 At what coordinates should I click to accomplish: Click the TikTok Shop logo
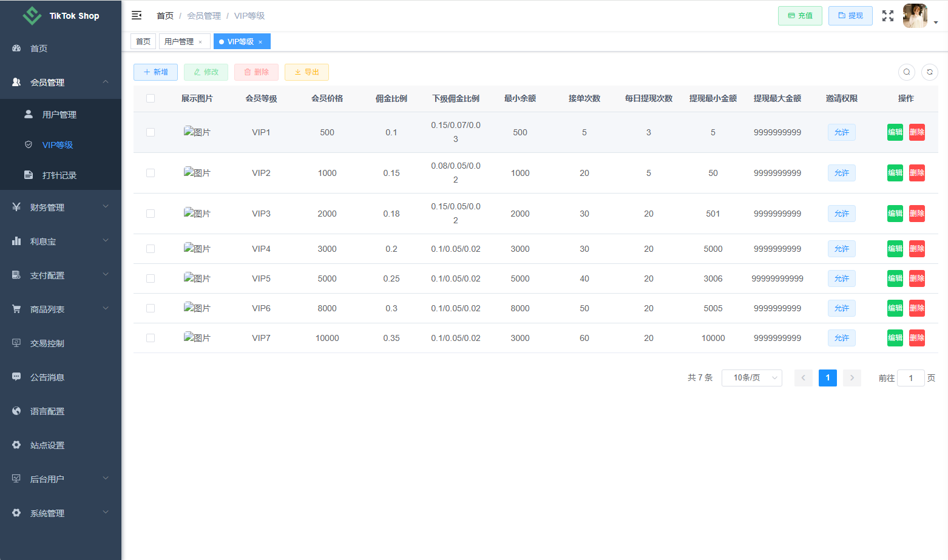pyautogui.click(x=61, y=16)
